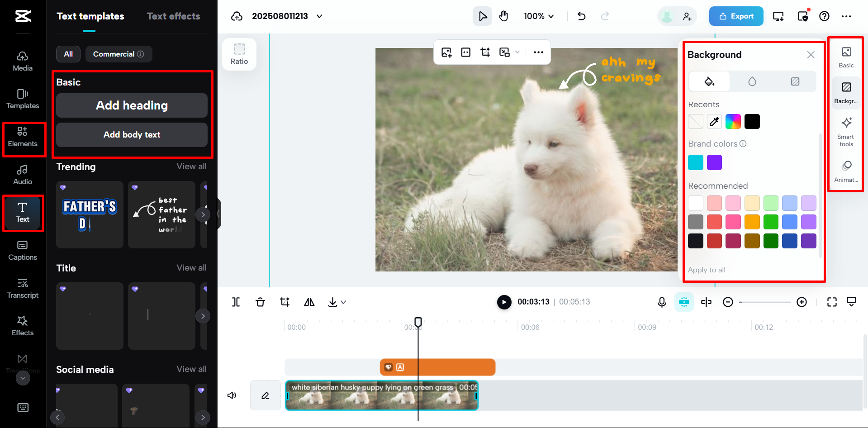The width and height of the screenshot is (868, 428).
Task: Show more Title templates with arrow
Action: [203, 316]
